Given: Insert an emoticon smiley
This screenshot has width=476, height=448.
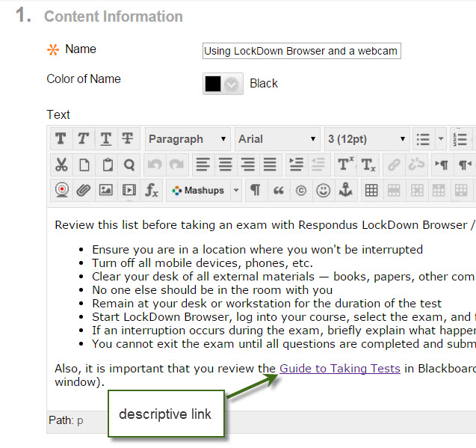Looking at the screenshot, I should pos(324,191).
